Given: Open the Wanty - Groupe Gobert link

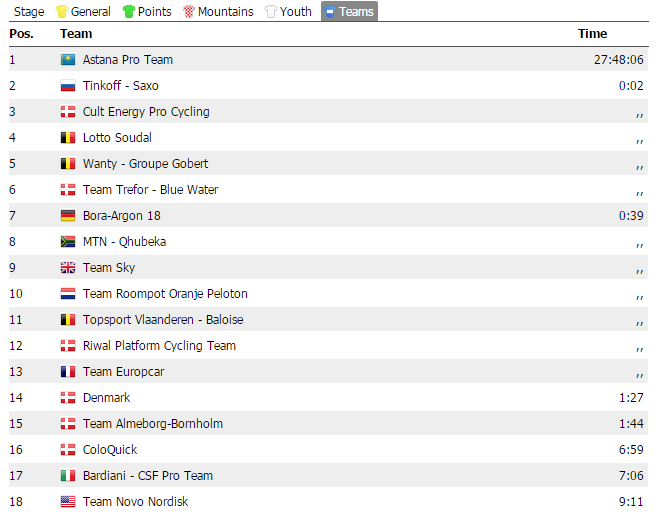Looking at the screenshot, I should click(145, 164).
